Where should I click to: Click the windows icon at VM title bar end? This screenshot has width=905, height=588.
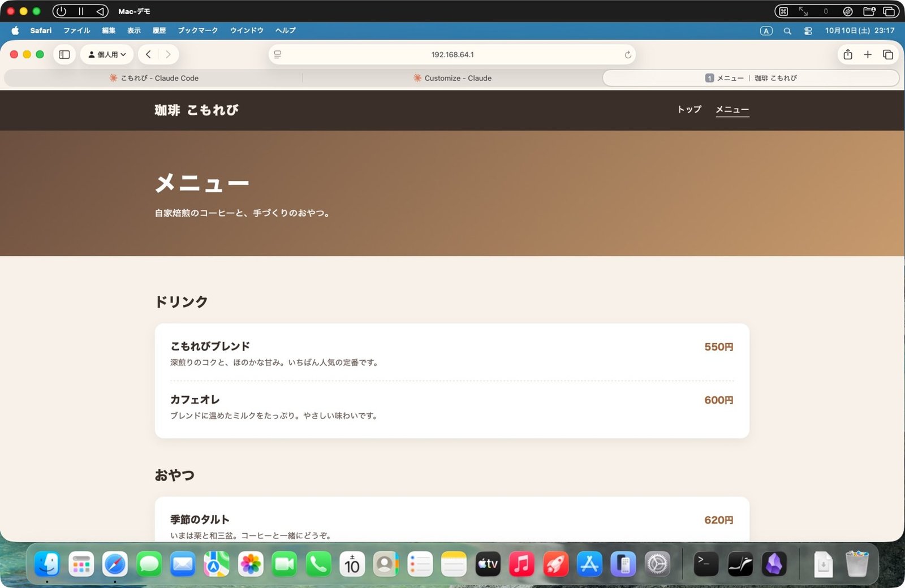point(889,11)
